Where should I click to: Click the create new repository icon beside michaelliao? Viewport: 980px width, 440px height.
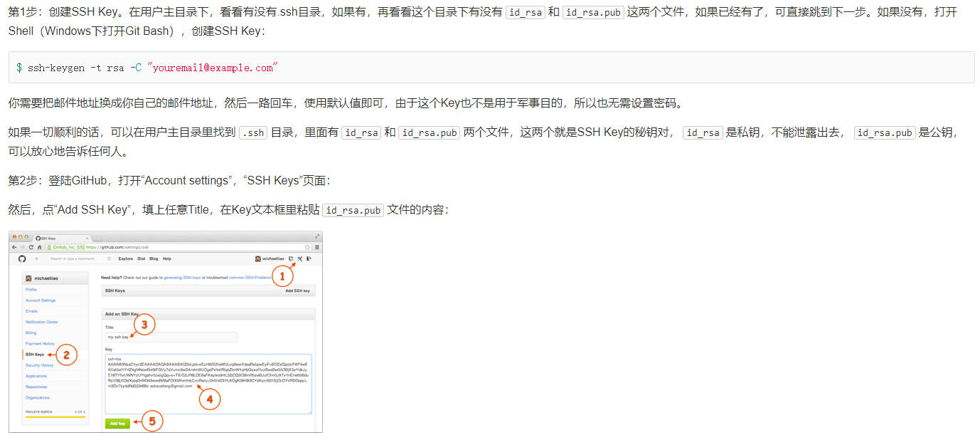pyautogui.click(x=290, y=258)
